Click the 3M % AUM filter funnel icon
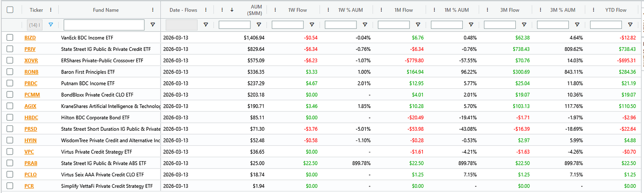 click(x=577, y=25)
